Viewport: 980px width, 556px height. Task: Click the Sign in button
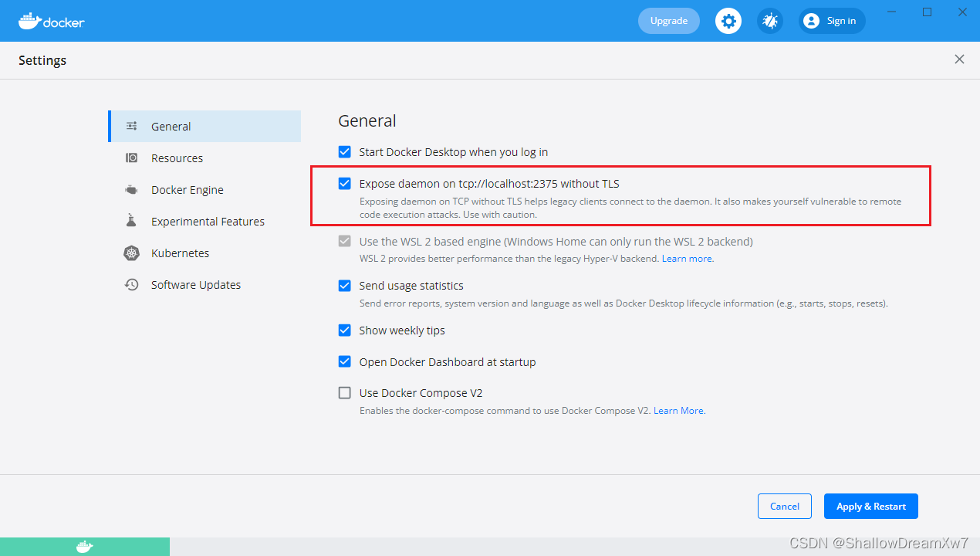click(832, 21)
